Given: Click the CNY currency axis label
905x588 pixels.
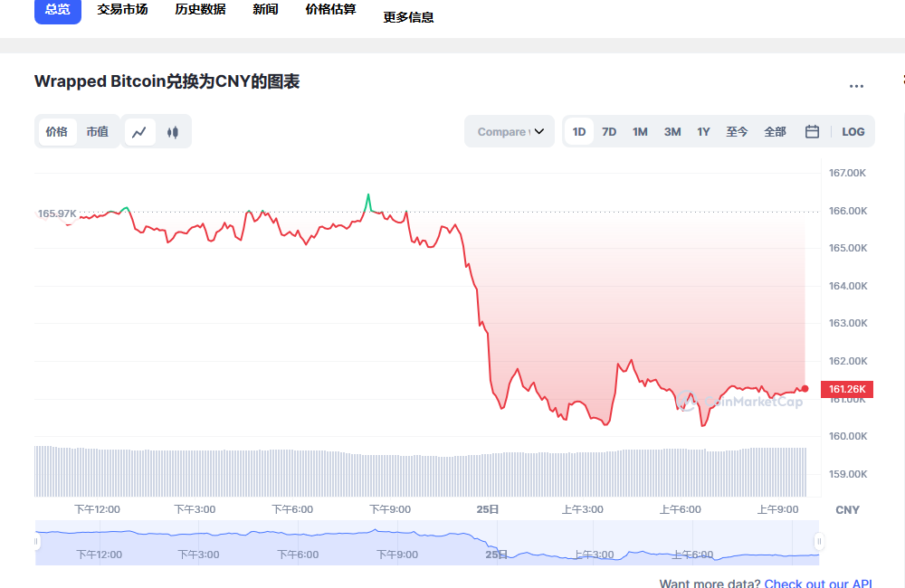Looking at the screenshot, I should [847, 510].
